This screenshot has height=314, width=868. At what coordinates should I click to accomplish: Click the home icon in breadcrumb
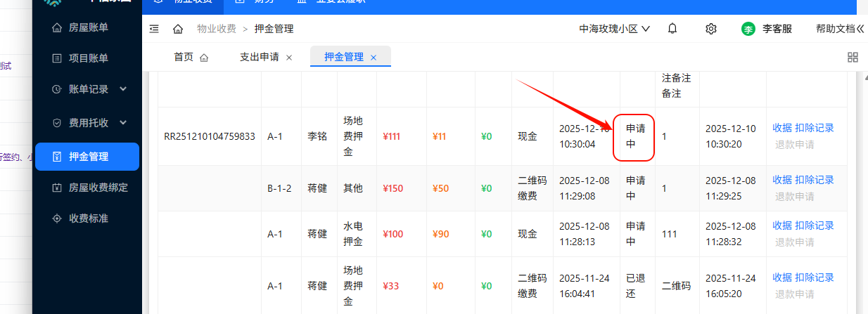178,29
